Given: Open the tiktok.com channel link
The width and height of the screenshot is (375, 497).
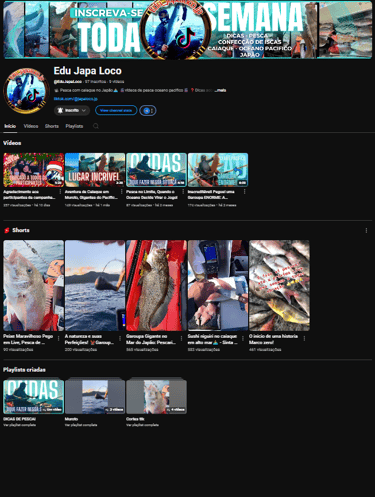Looking at the screenshot, I should pos(76,99).
